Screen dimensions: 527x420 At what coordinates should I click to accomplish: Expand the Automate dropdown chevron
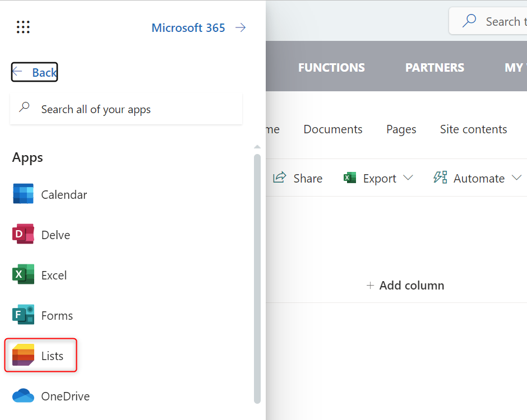click(x=516, y=178)
